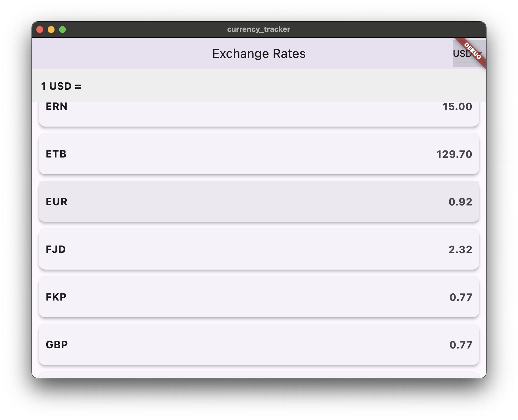Screen dimensions: 518x420
Task: Click the ETB currency code label
Action: tap(56, 154)
